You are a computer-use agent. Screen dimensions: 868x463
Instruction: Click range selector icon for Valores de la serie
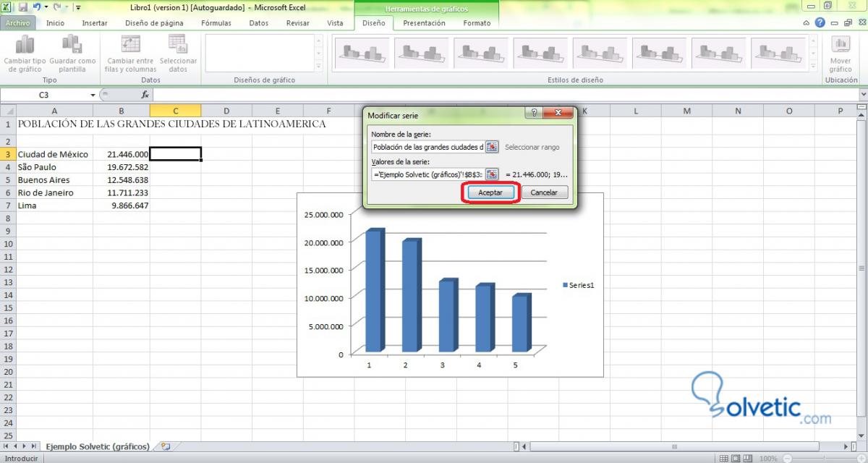(492, 174)
